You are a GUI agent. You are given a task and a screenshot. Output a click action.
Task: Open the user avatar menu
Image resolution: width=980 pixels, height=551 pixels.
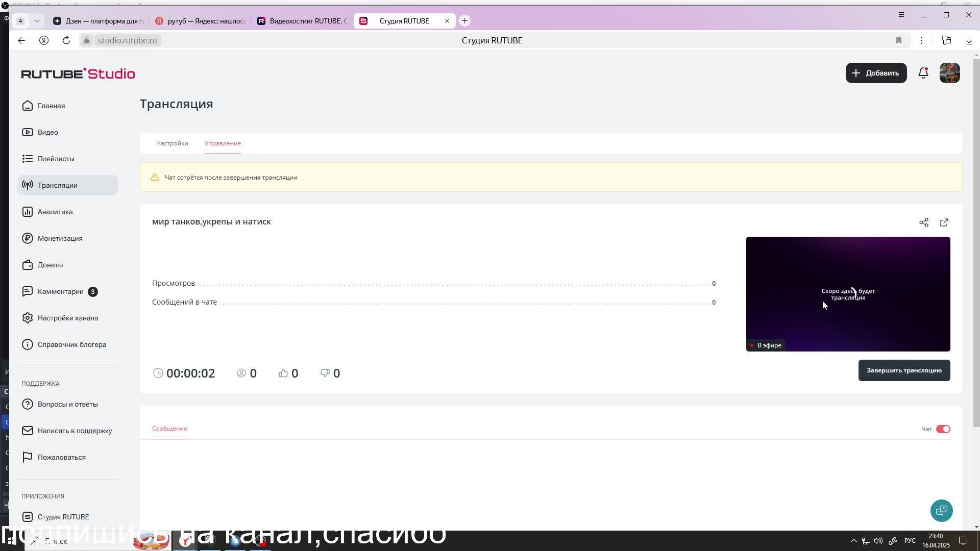(x=949, y=73)
